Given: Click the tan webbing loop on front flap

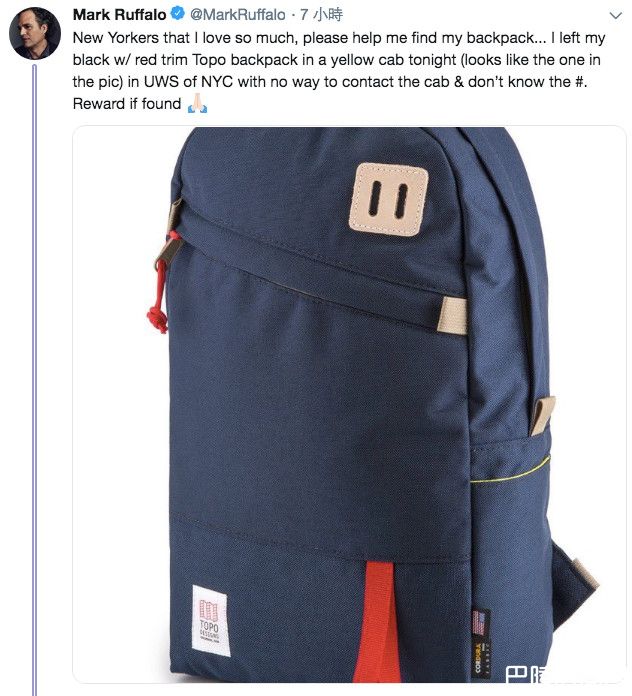Looking at the screenshot, I should coord(453,316).
